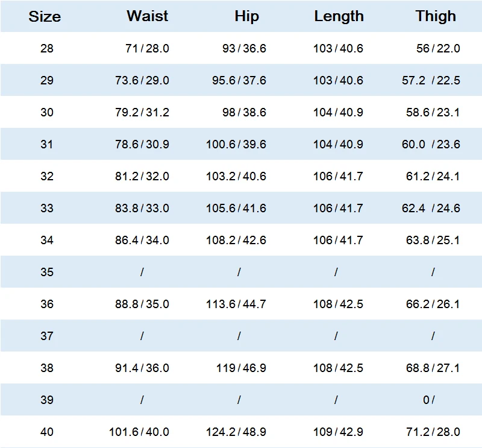Click the thigh value 60.0 / 23.6

(x=431, y=144)
